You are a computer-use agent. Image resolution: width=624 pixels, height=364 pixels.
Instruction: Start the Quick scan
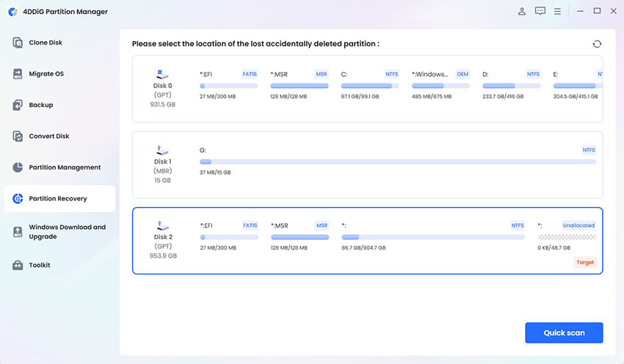coord(564,332)
